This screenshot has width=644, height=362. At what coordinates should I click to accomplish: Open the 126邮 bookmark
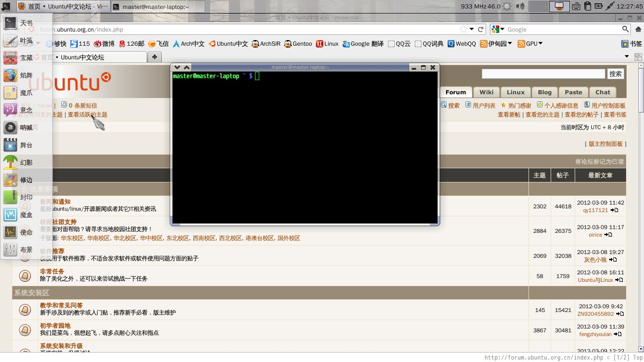(132, 43)
